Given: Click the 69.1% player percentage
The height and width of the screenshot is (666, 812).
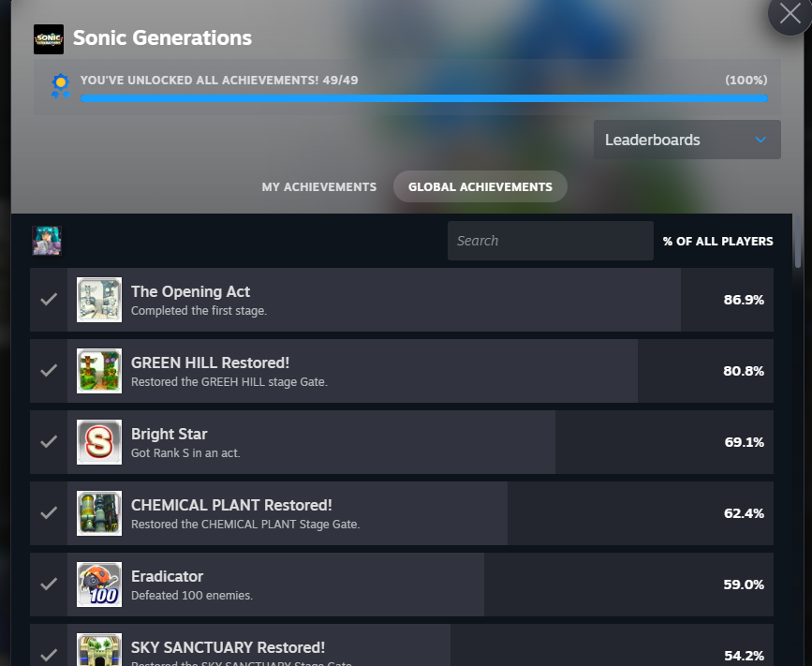Looking at the screenshot, I should coord(745,442).
